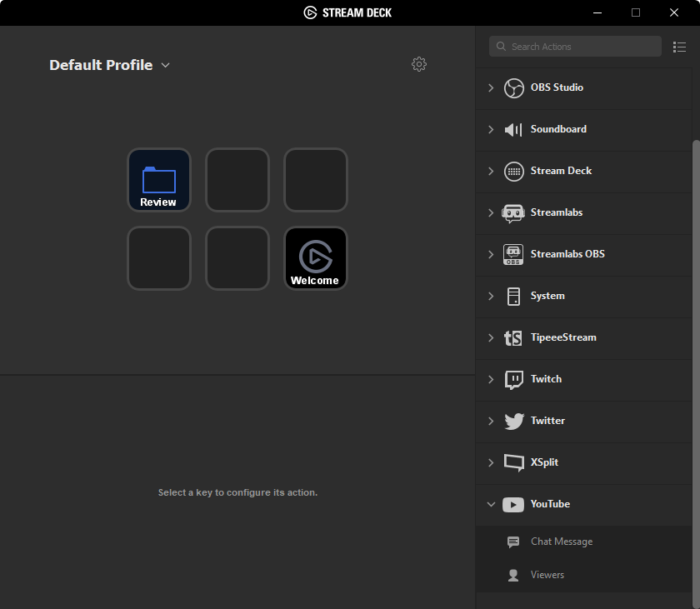Open the Default Profile dropdown

(166, 65)
